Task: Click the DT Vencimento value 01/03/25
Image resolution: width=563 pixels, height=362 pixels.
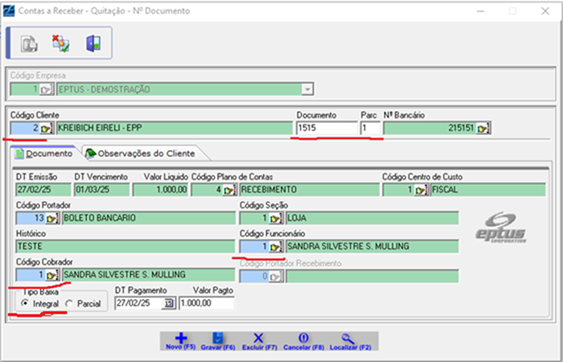Action: (x=102, y=190)
